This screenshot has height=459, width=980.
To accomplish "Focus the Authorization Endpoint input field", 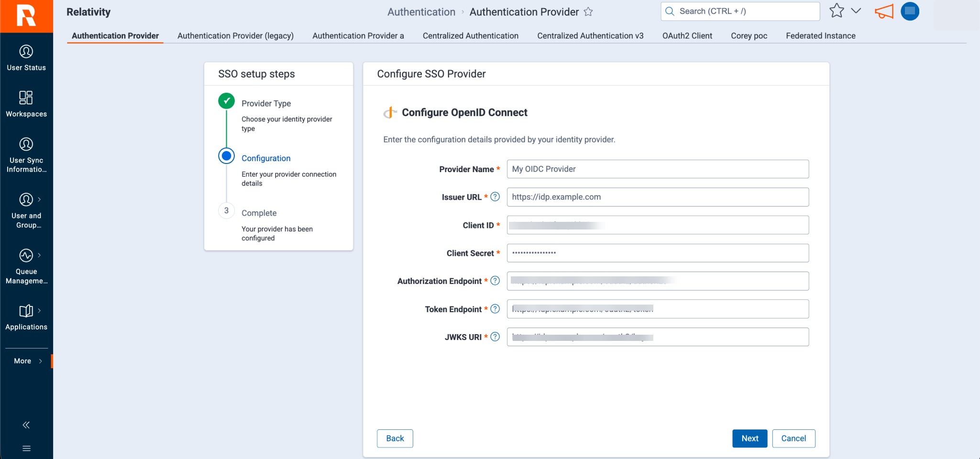I will [x=658, y=281].
